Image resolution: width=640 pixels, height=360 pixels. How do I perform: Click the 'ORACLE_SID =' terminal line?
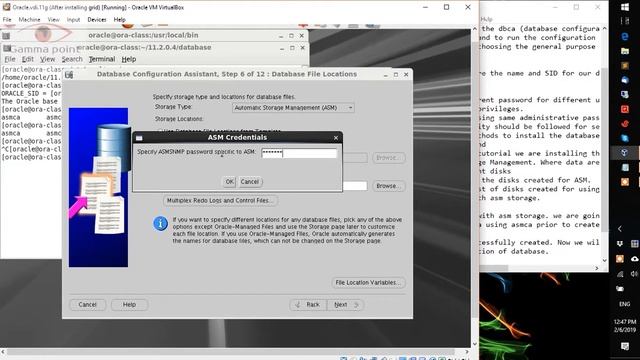point(31,93)
